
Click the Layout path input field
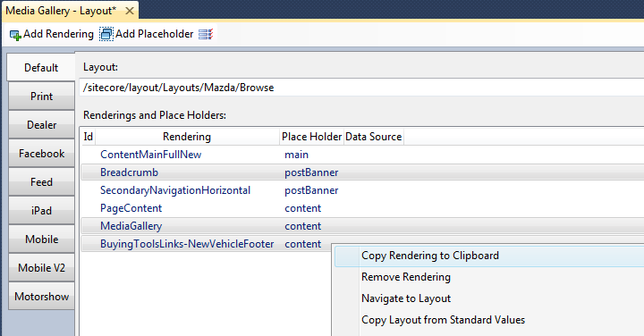point(361,88)
